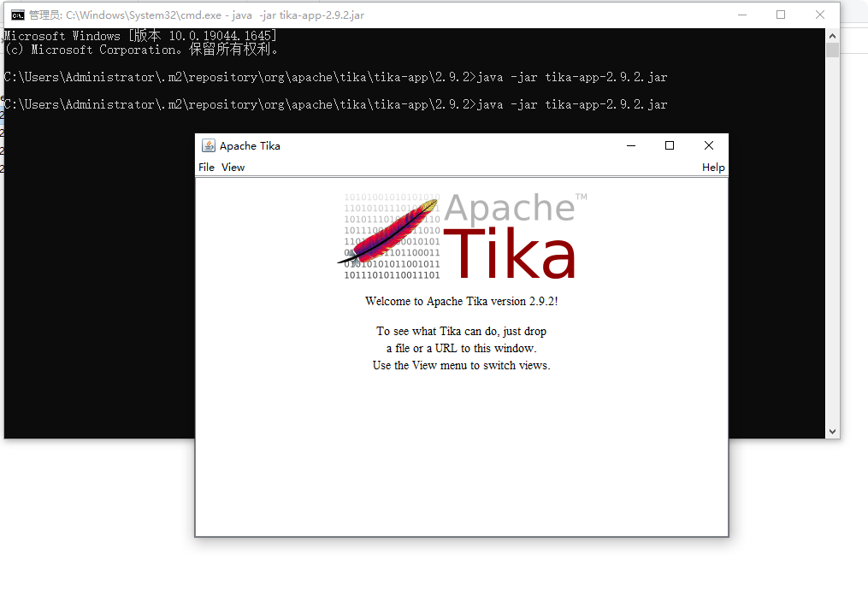This screenshot has height=595, width=868.
Task: Open the File menu in Apache Tika
Action: pyautogui.click(x=206, y=167)
